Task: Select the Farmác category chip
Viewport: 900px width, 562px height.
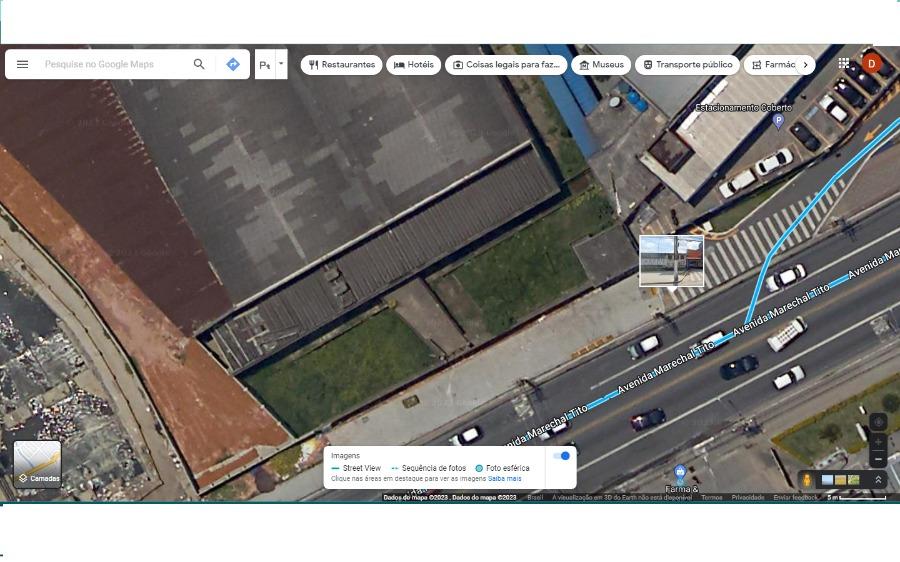Action: (x=773, y=65)
